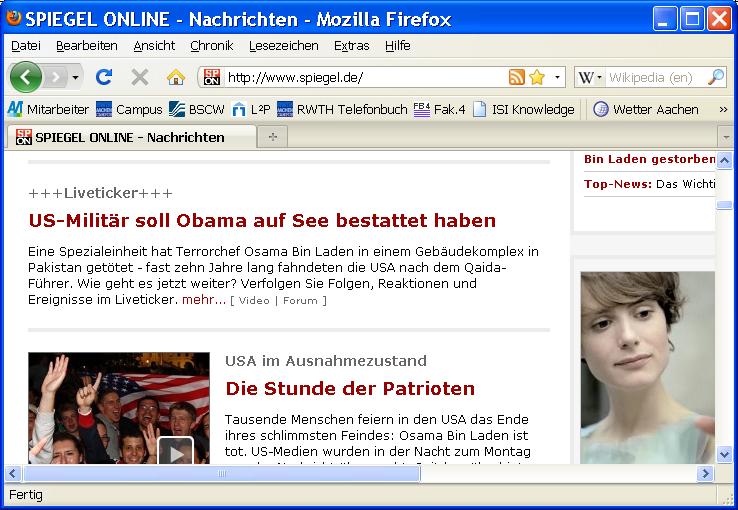This screenshot has height=510, width=738.
Task: Open the Bin Laden gestorben sidebar link
Action: [x=650, y=159]
